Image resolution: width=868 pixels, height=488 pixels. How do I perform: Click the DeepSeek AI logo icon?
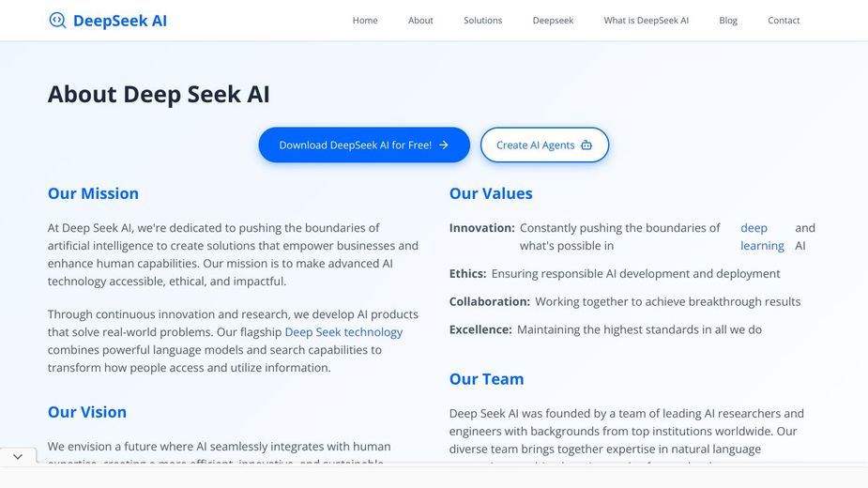57,20
